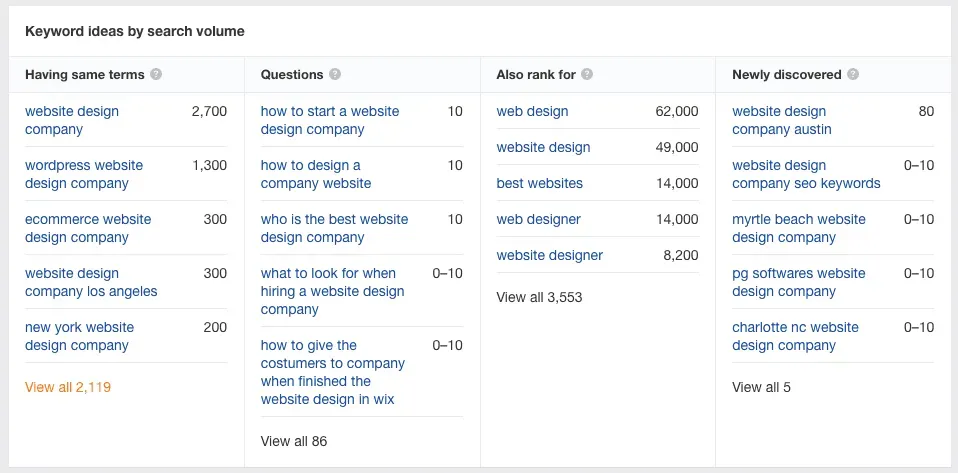This screenshot has width=958, height=473.
Task: Open myrtle beach website design company link
Action: 798,228
